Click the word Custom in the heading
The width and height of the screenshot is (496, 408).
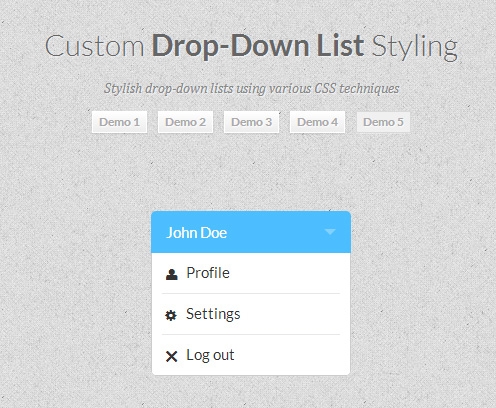point(95,46)
